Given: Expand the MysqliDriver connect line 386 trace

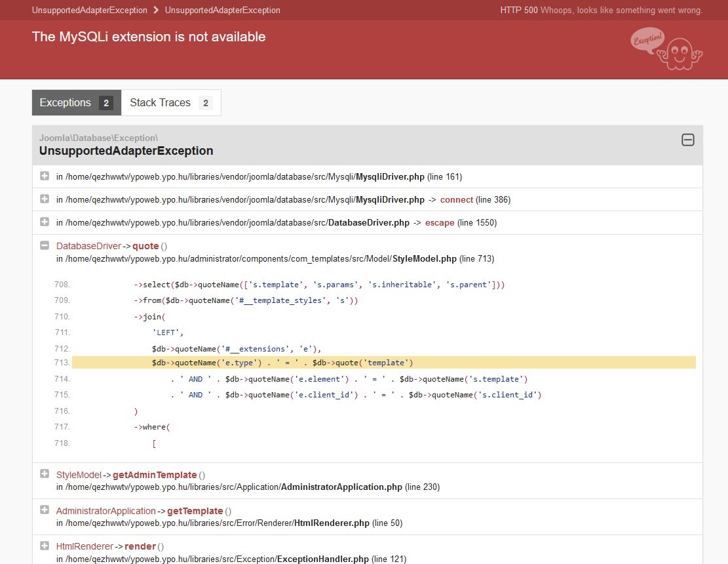Looking at the screenshot, I should pos(45,199).
